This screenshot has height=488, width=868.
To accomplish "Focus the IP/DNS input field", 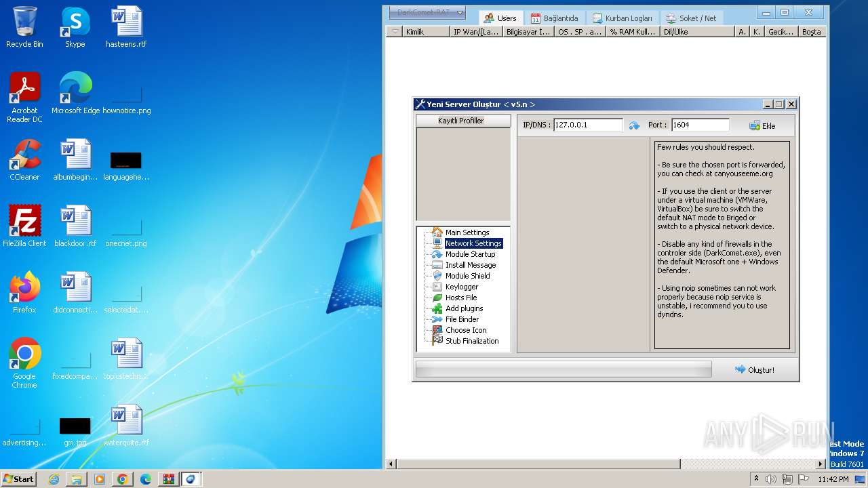I will pyautogui.click(x=588, y=125).
